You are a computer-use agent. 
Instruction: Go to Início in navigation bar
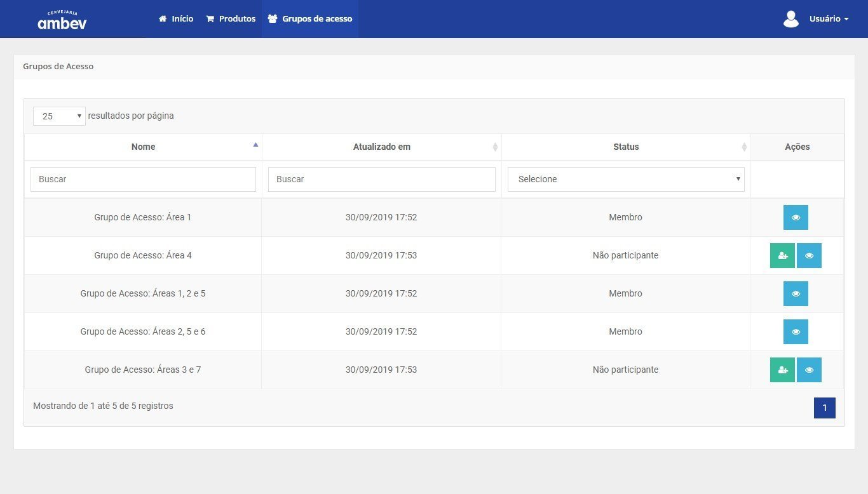click(x=176, y=19)
